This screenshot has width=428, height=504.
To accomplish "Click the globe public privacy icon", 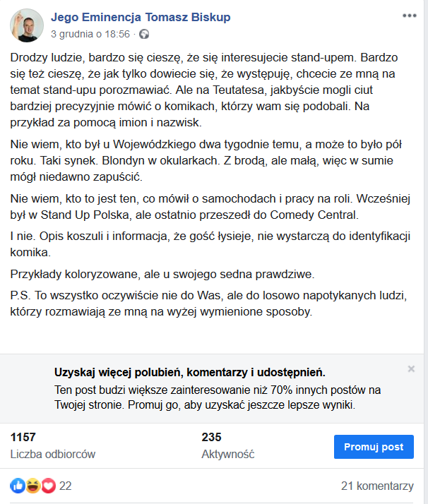I will 144,33.
